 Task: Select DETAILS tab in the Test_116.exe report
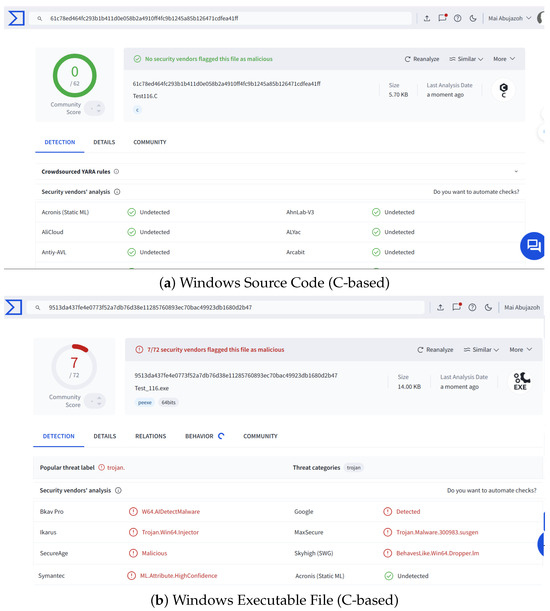point(105,436)
